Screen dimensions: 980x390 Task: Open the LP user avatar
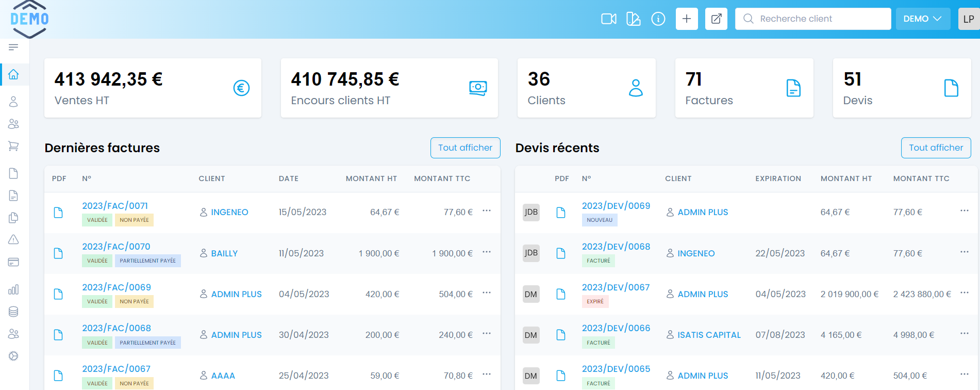[x=968, y=19]
